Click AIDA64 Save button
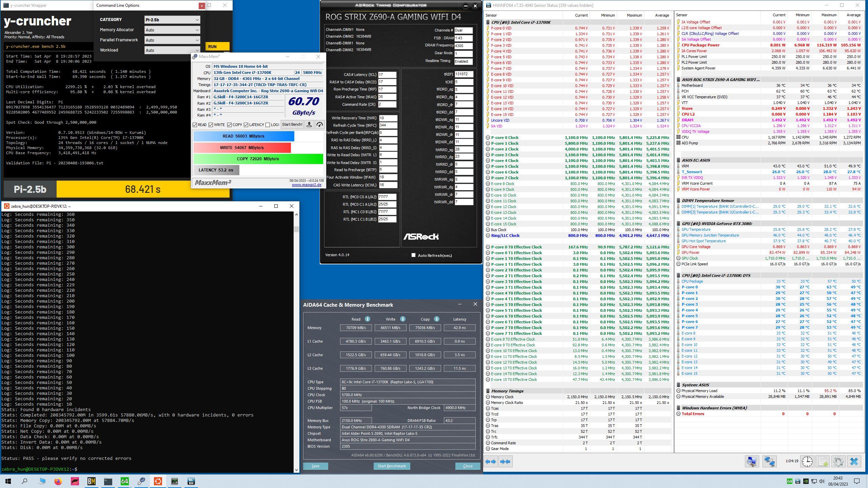The width and height of the screenshot is (868, 488). pyautogui.click(x=315, y=466)
